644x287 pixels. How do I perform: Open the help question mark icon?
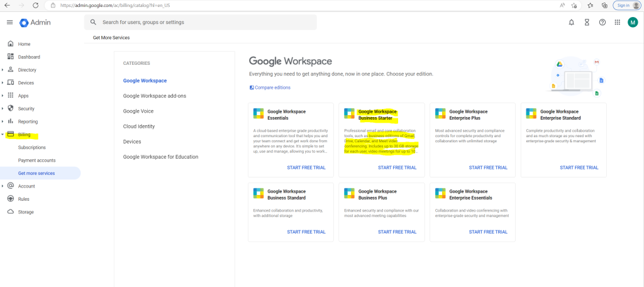(602, 23)
